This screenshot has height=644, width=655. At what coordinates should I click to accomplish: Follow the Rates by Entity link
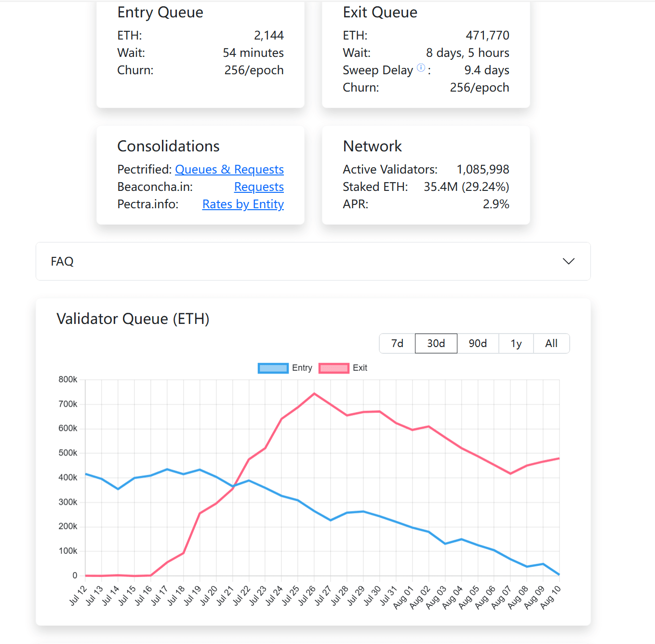click(x=243, y=204)
